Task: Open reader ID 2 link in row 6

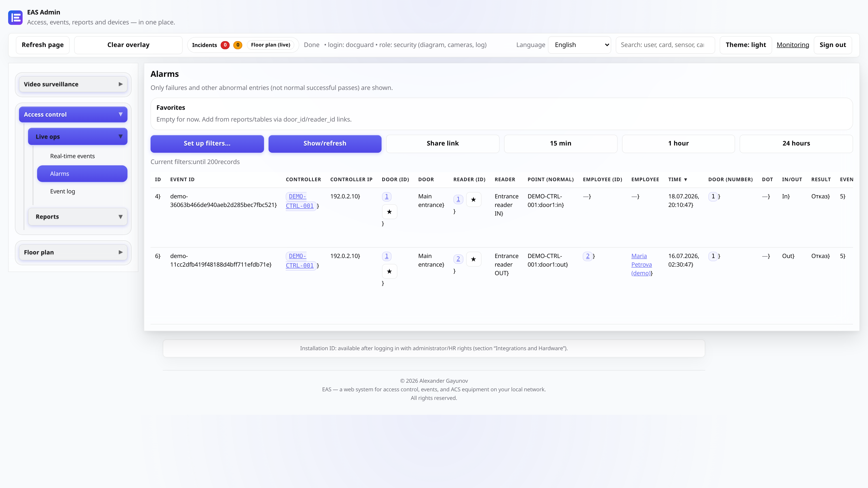Action: click(x=458, y=259)
